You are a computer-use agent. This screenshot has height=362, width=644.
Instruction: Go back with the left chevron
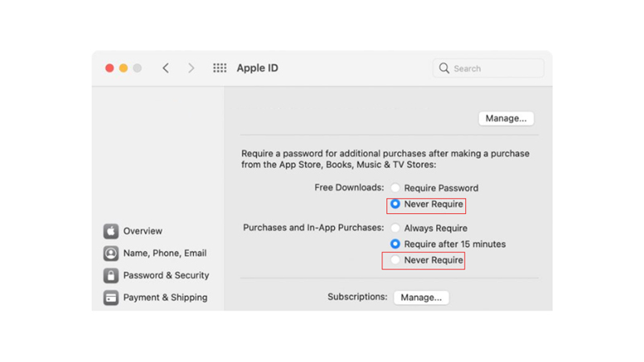[166, 68]
